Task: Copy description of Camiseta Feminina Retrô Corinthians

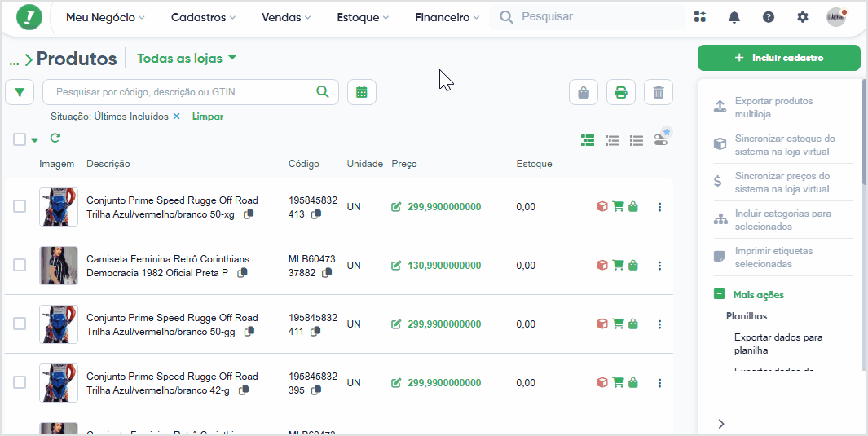Action: pyautogui.click(x=242, y=273)
